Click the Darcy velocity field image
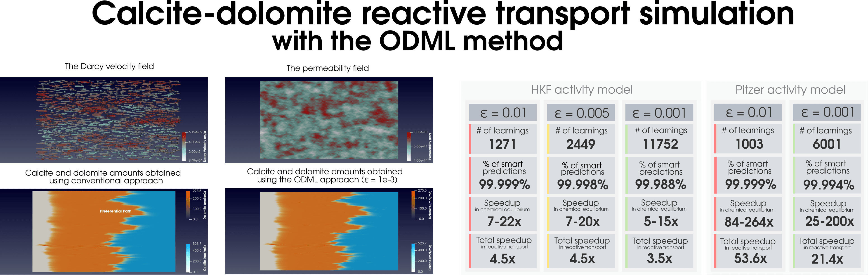The image size is (868, 275). pyautogui.click(x=104, y=120)
